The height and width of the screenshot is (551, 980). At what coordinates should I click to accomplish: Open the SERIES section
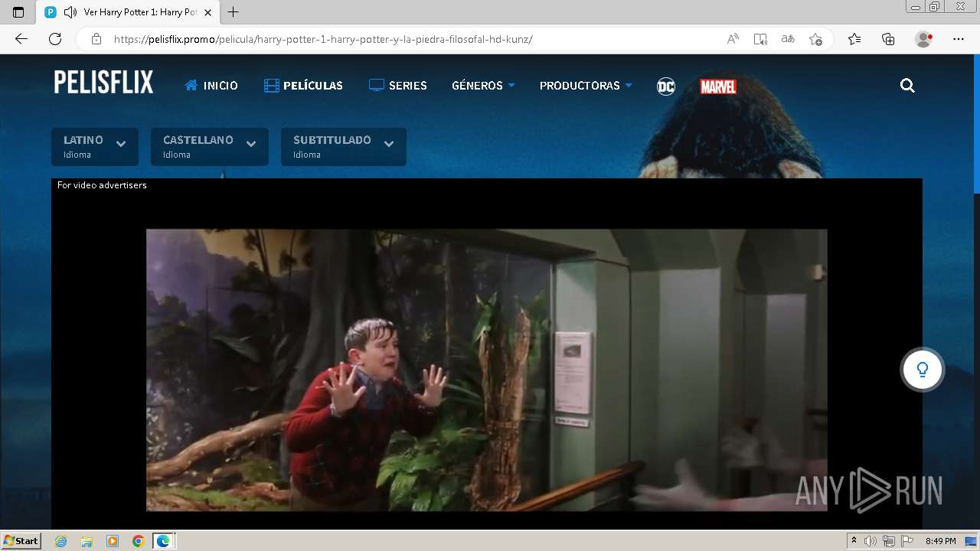coord(398,86)
